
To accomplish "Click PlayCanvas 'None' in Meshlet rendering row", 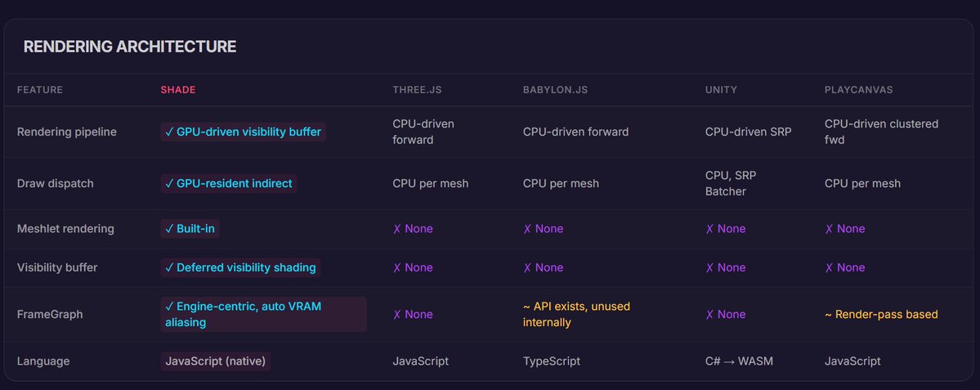I will (x=844, y=229).
